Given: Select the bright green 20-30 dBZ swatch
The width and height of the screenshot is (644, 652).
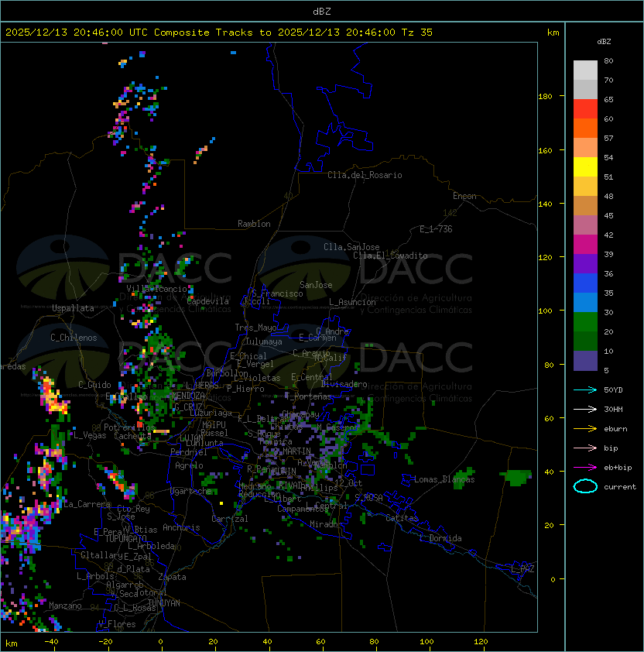Looking at the screenshot, I should click(585, 322).
